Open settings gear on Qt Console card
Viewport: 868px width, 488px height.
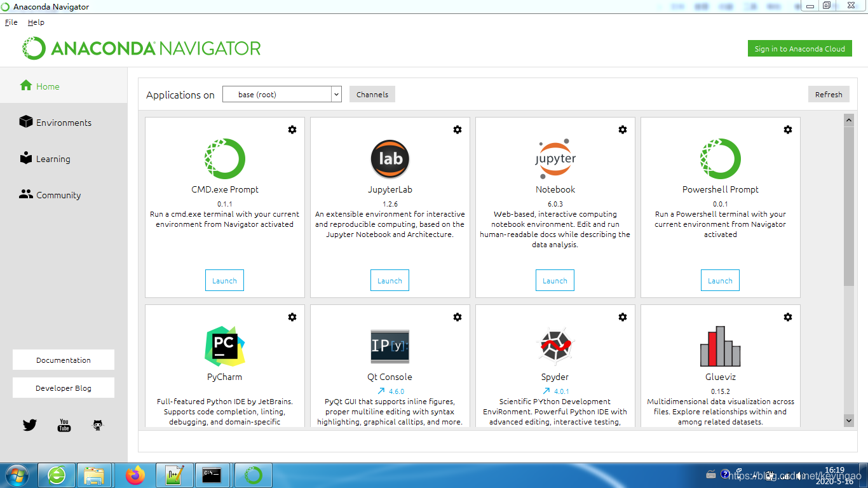tap(458, 317)
